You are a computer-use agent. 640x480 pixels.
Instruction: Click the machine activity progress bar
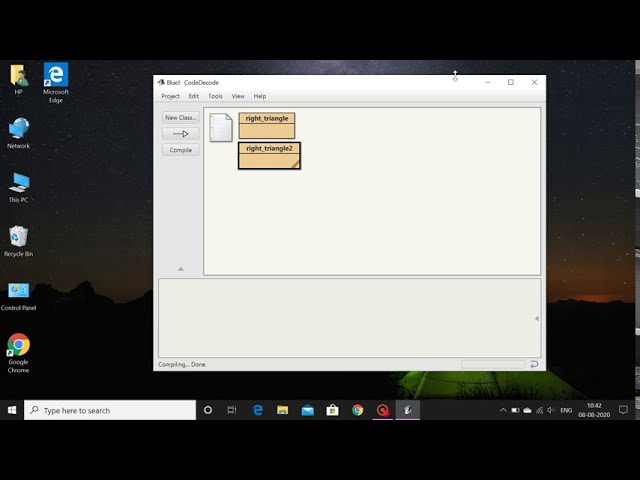(493, 364)
